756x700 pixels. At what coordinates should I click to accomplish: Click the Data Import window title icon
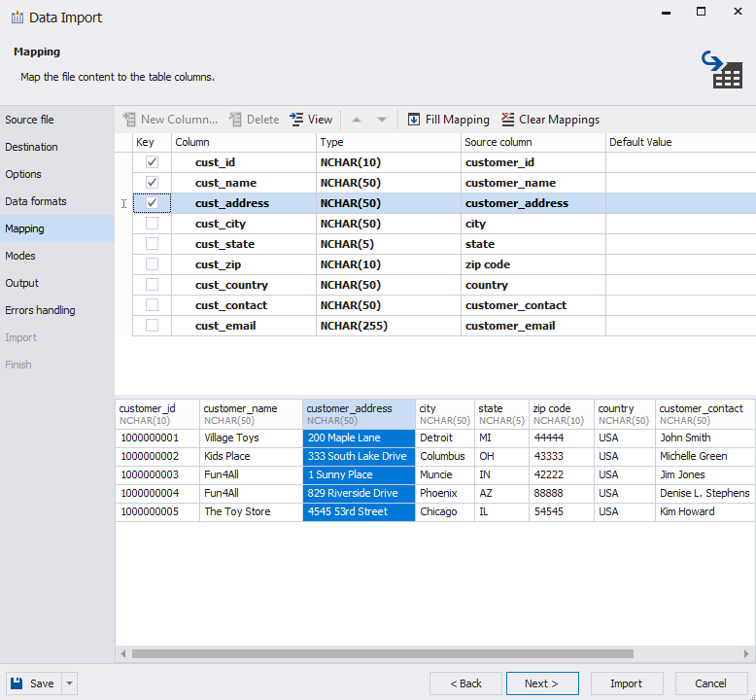coord(17,17)
